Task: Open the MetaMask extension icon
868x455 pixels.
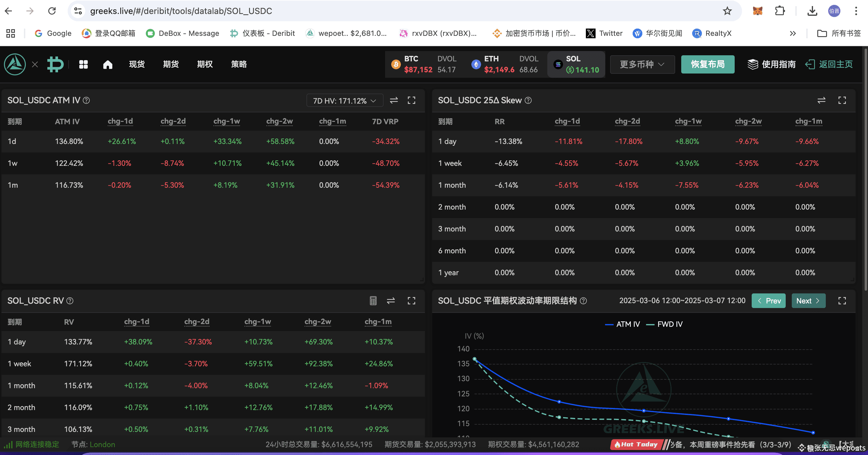Action: pyautogui.click(x=757, y=10)
